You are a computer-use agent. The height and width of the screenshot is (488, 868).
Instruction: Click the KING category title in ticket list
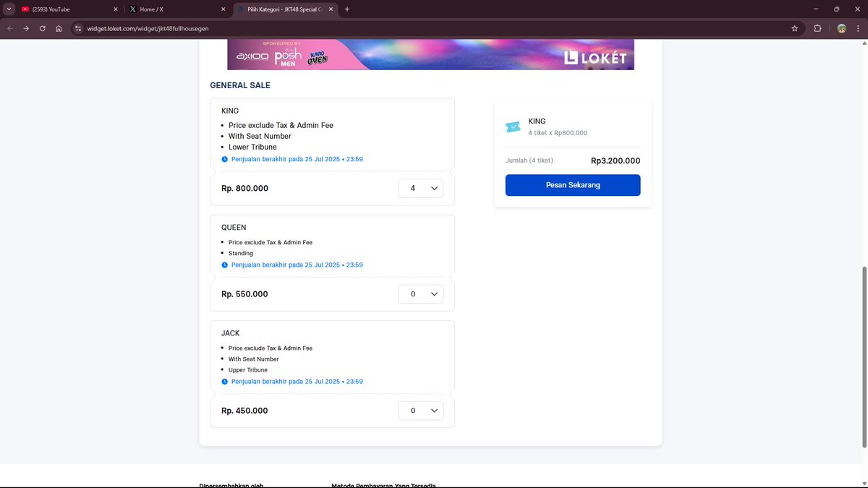click(x=230, y=111)
